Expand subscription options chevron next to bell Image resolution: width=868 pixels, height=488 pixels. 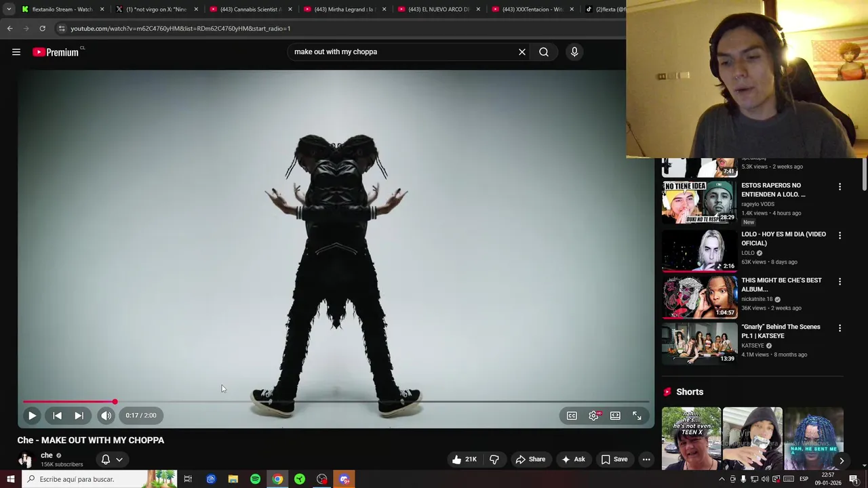click(119, 460)
